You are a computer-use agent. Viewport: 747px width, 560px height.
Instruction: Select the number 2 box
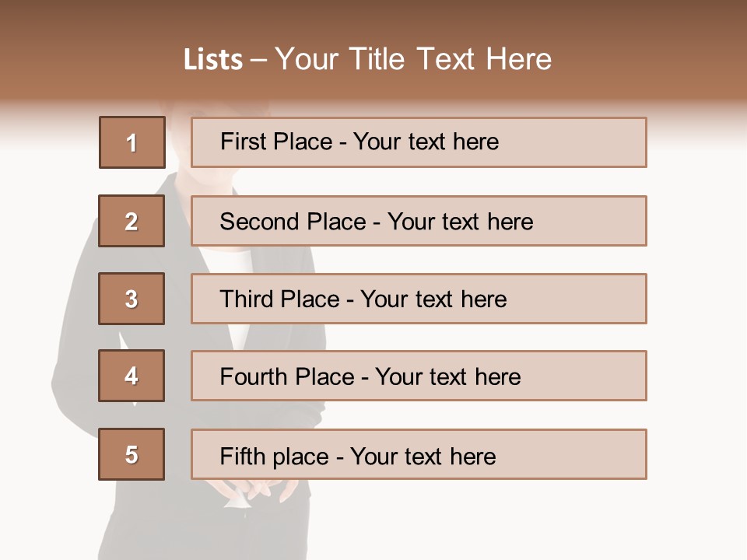coord(132,221)
